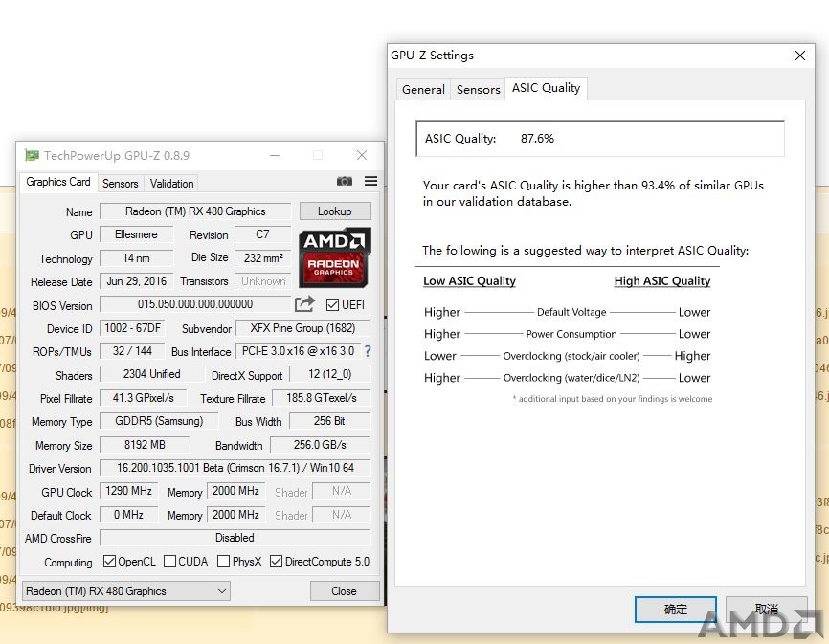Toggle the DirectCompute 5.0 checkbox
The height and width of the screenshot is (644, 829).
pyautogui.click(x=276, y=561)
